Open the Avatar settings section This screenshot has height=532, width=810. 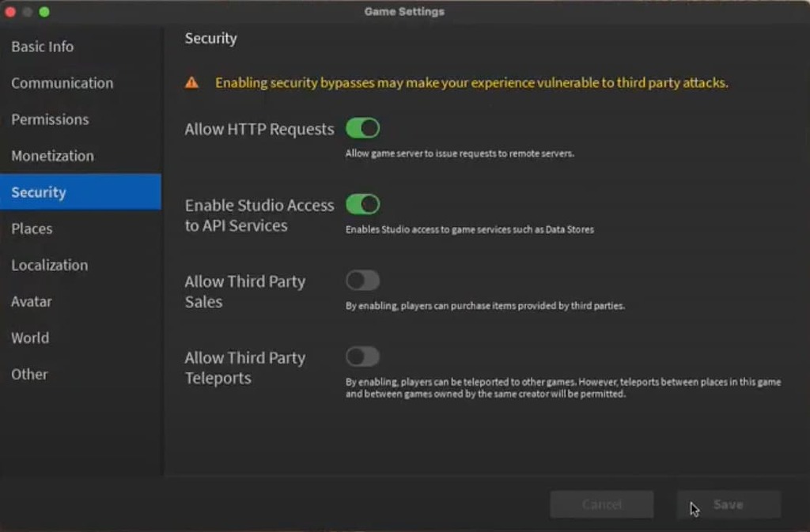click(x=32, y=301)
